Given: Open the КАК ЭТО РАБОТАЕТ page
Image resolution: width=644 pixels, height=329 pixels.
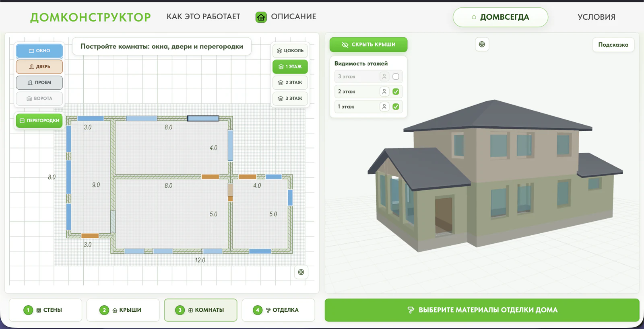Looking at the screenshot, I should [x=203, y=16].
